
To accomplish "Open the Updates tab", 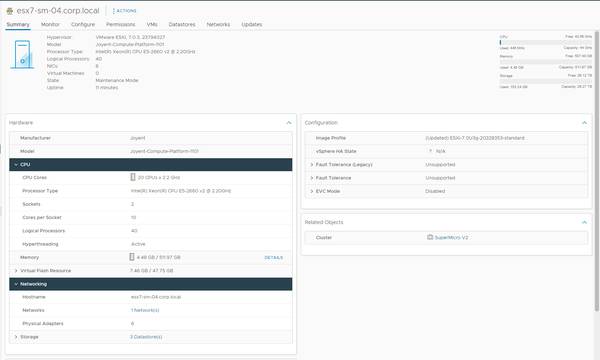I will tap(251, 24).
